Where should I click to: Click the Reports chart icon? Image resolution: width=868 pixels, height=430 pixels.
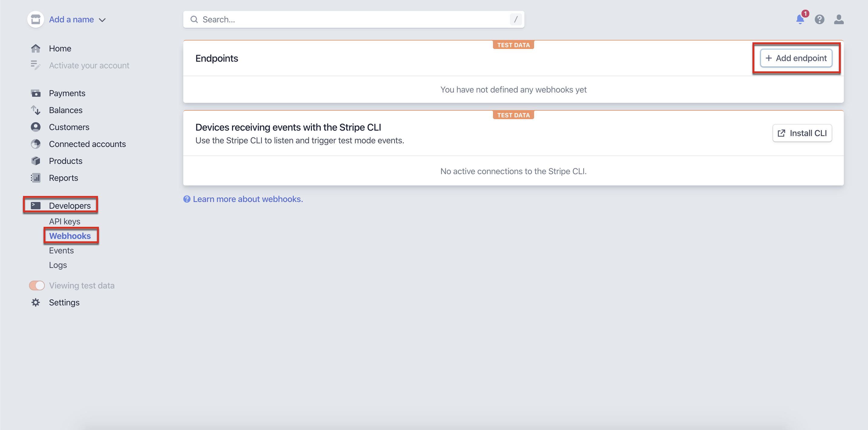pyautogui.click(x=36, y=178)
